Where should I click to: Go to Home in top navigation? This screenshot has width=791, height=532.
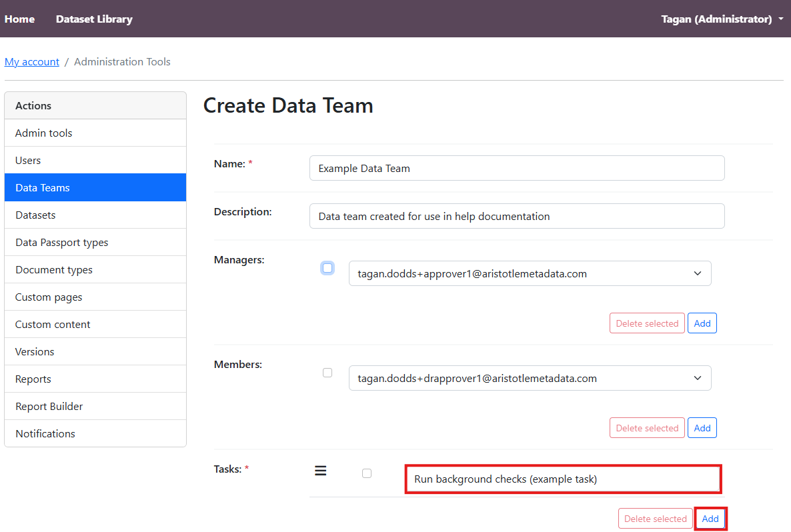point(19,19)
